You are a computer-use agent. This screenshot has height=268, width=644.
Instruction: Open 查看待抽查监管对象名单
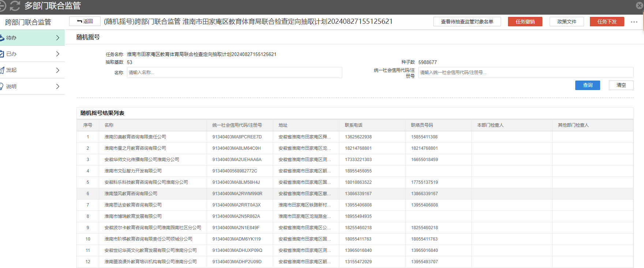pyautogui.click(x=467, y=22)
